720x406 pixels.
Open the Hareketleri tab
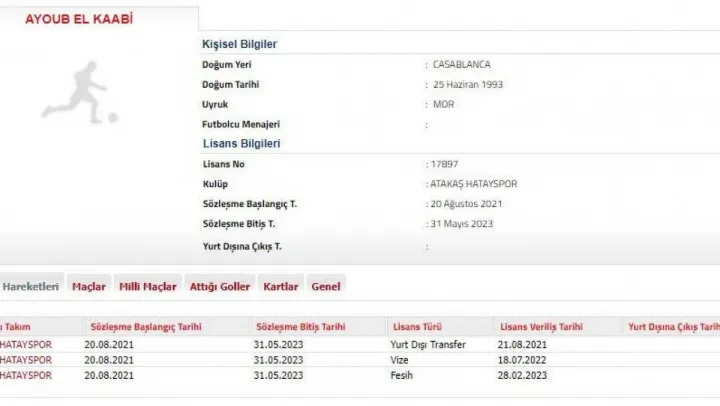[32, 286]
